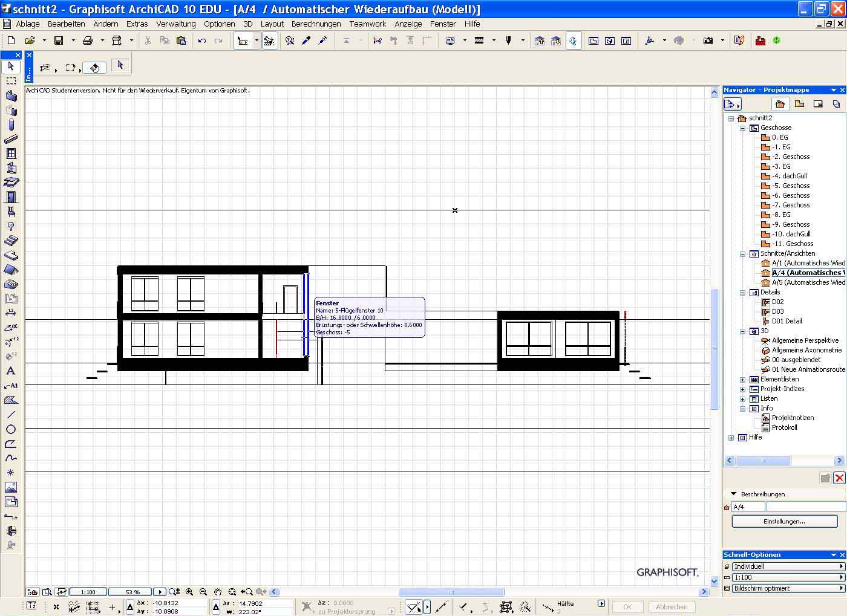Click the 3D camera photo render icon
The width and height of the screenshot is (847, 616).
click(708, 41)
